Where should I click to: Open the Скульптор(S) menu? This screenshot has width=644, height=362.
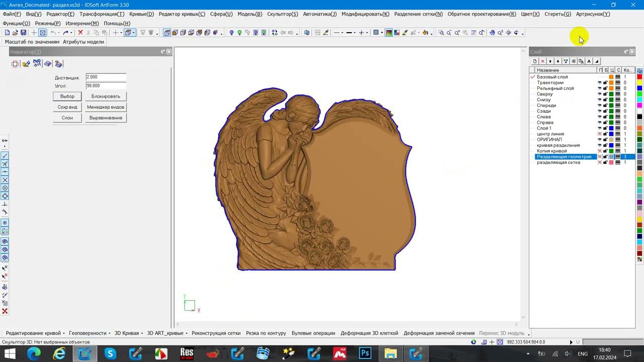[x=282, y=14]
